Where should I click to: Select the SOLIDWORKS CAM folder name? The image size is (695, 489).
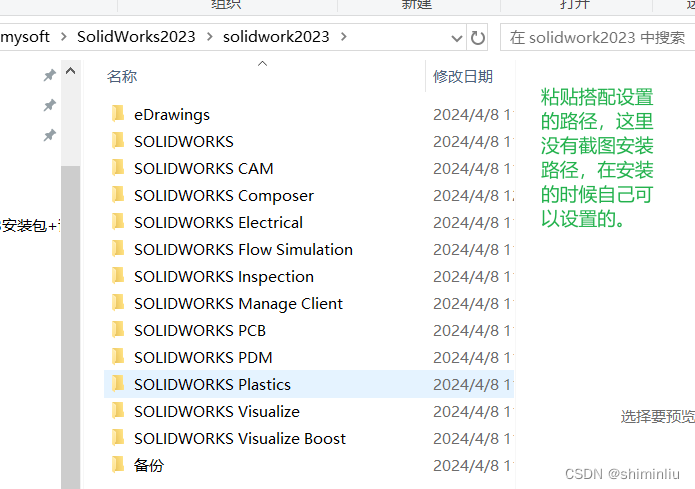point(204,168)
